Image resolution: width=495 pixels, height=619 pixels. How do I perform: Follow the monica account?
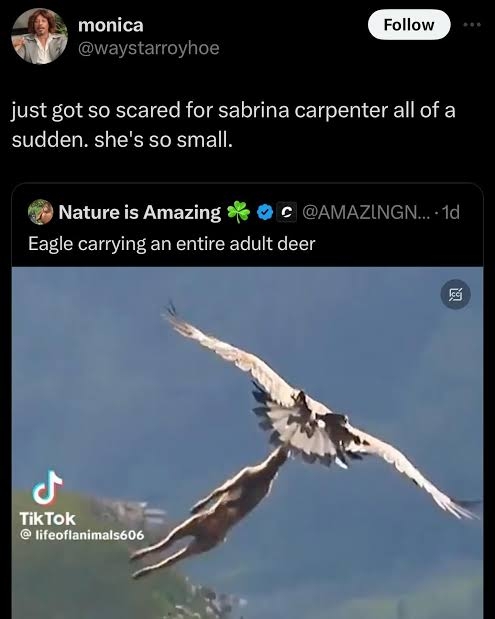click(409, 25)
